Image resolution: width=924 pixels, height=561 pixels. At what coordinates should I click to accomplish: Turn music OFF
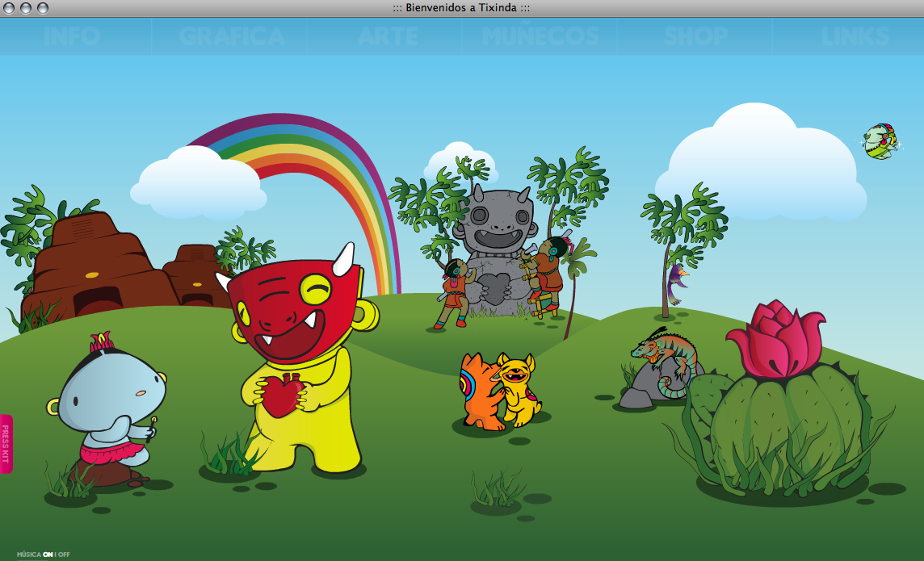[x=65, y=555]
